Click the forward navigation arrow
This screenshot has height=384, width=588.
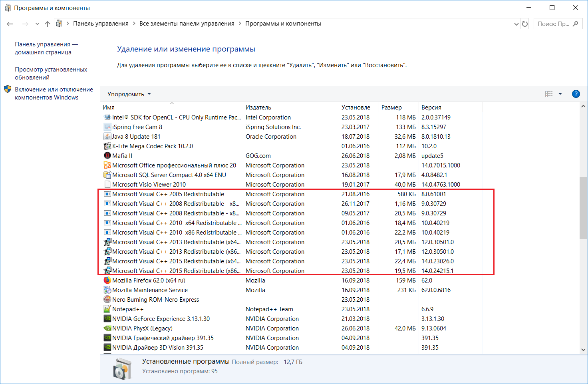25,24
